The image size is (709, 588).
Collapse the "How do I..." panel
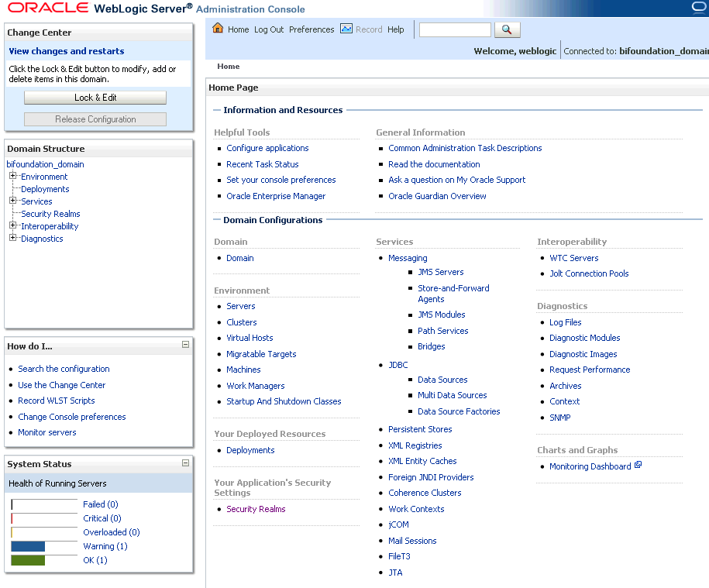point(186,343)
